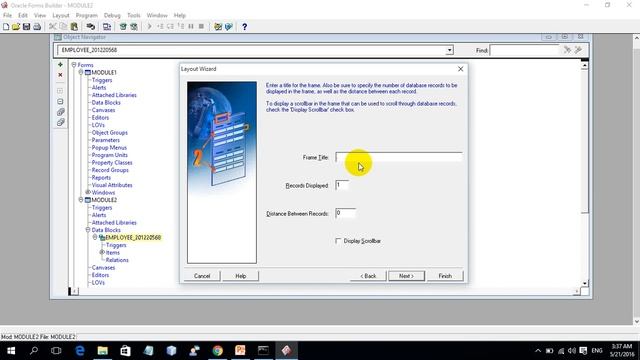Screen dimensions: 640x360
Task: Open the View menu
Action: click(x=40, y=15)
